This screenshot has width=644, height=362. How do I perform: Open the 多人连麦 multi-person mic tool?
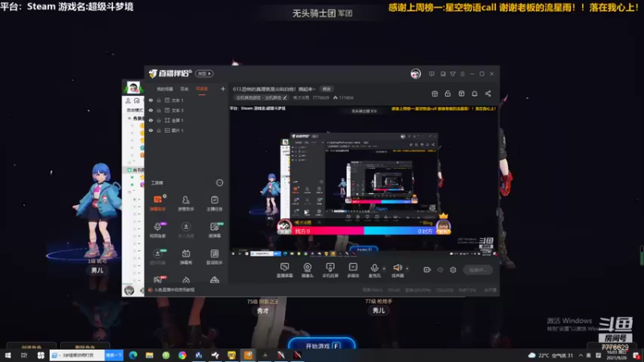[x=186, y=230]
